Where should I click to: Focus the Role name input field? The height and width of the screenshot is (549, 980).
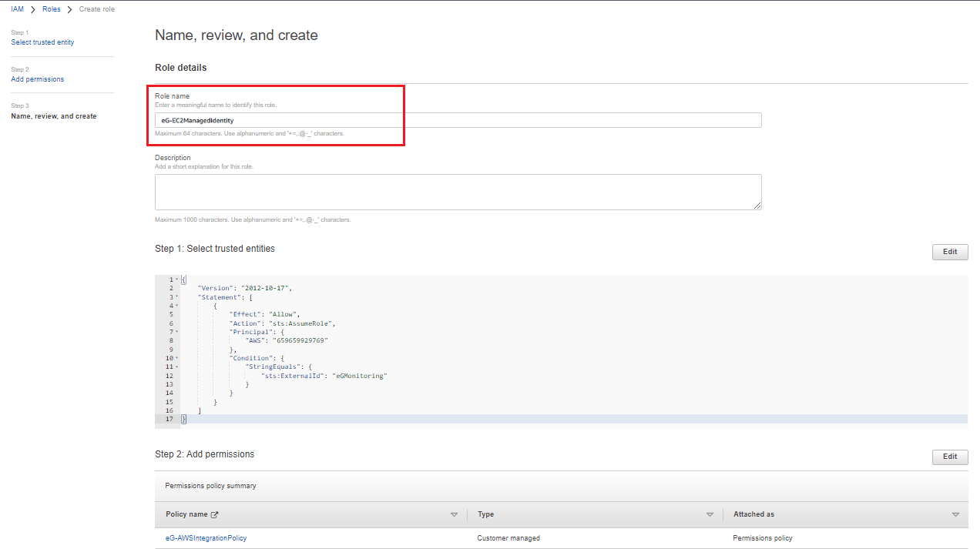(458, 120)
